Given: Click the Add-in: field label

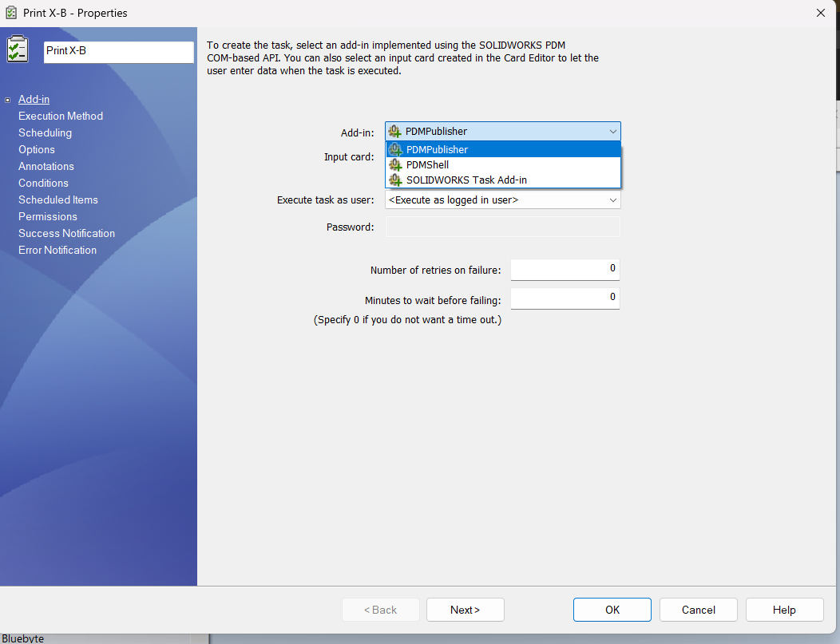Looking at the screenshot, I should (x=358, y=132).
